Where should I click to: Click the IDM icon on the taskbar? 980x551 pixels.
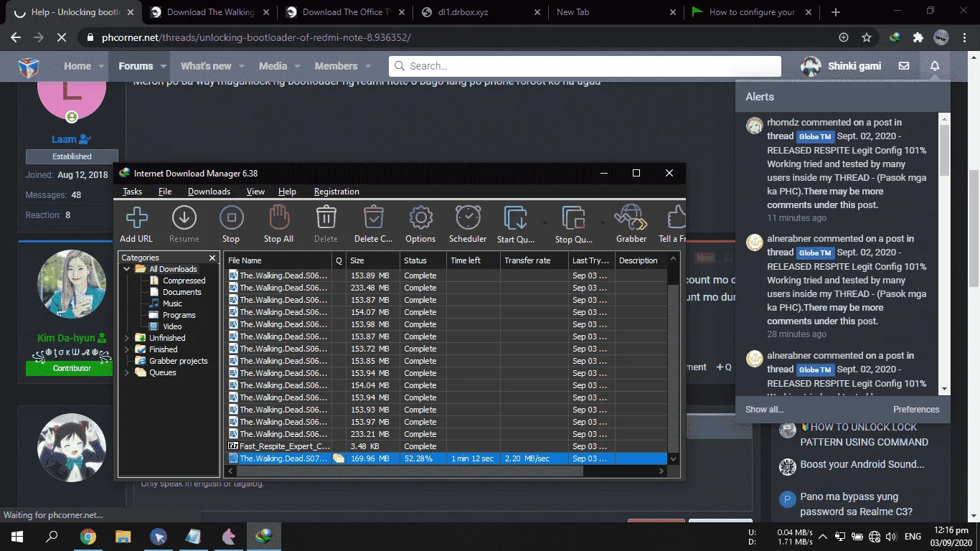[264, 536]
